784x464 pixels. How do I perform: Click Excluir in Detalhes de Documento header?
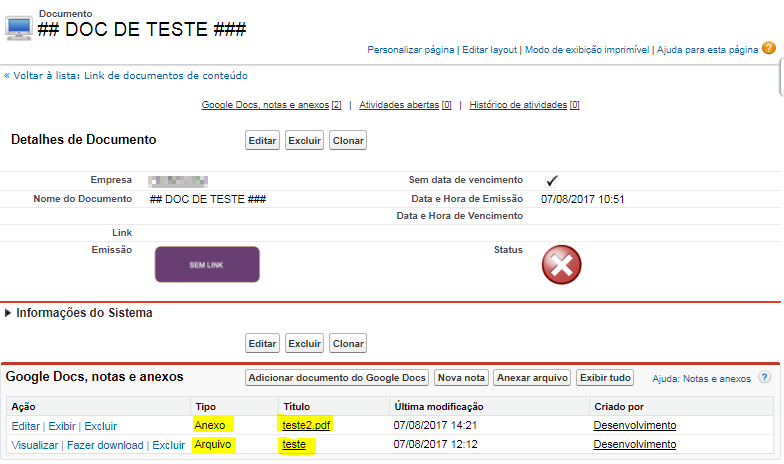pyautogui.click(x=304, y=140)
